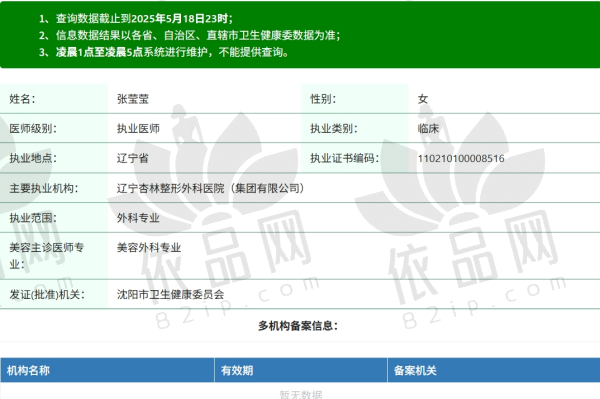600x399 pixels.
Task: Click the 机构名称 column header
Action: coord(28,370)
